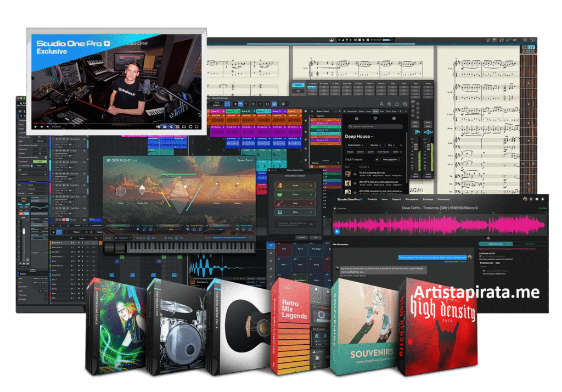Click the user profile avatar above the Splice panel

(381, 104)
